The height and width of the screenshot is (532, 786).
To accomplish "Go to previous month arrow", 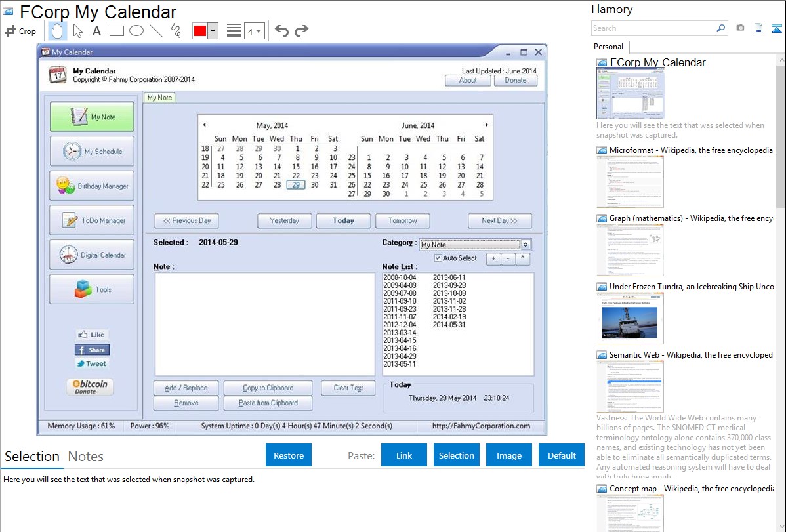I will 204,125.
